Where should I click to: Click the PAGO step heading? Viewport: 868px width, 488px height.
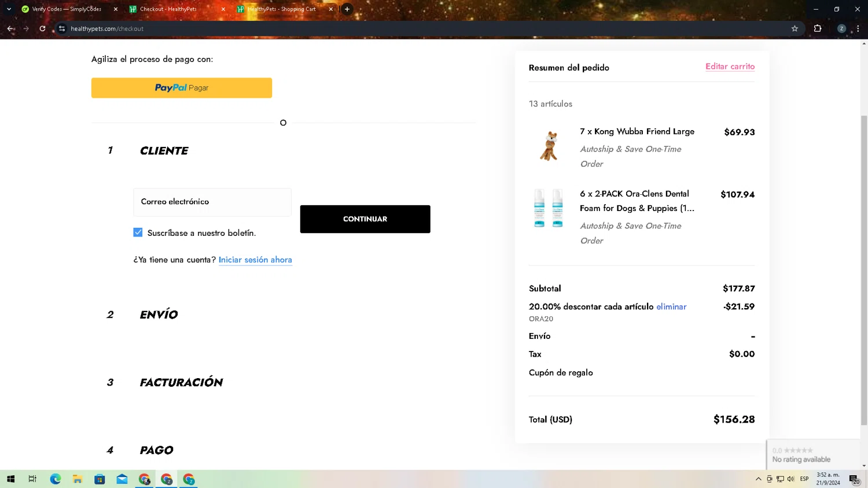156,450
